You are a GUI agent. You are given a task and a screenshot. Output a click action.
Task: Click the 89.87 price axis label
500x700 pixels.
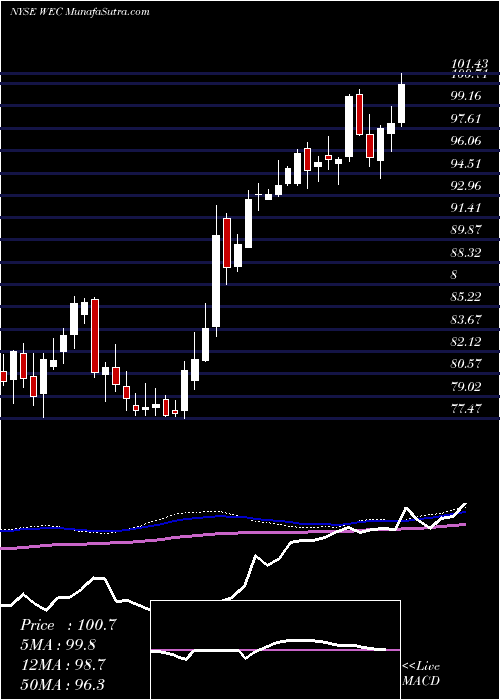(x=466, y=230)
